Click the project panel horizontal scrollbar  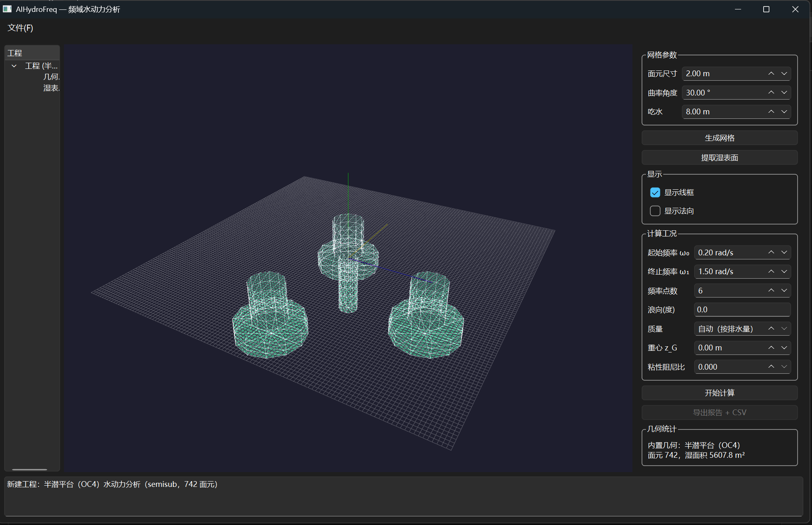(x=30, y=469)
